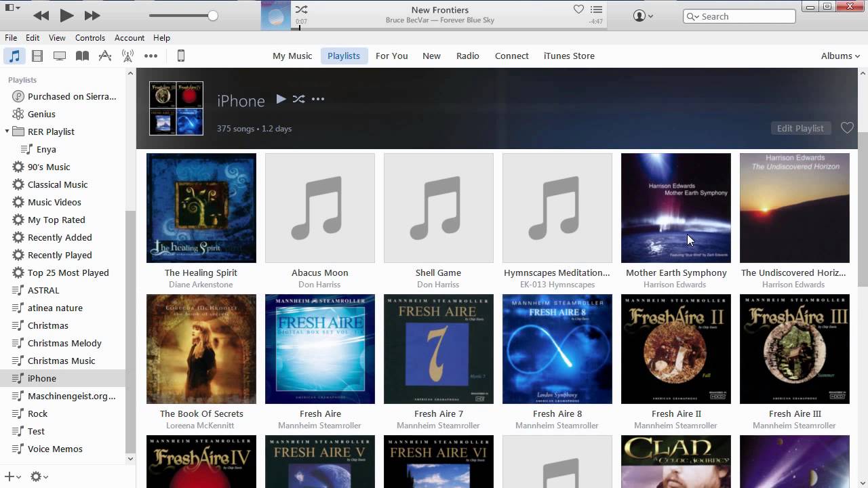
Task: Open the TV Shows library icon
Action: (60, 56)
